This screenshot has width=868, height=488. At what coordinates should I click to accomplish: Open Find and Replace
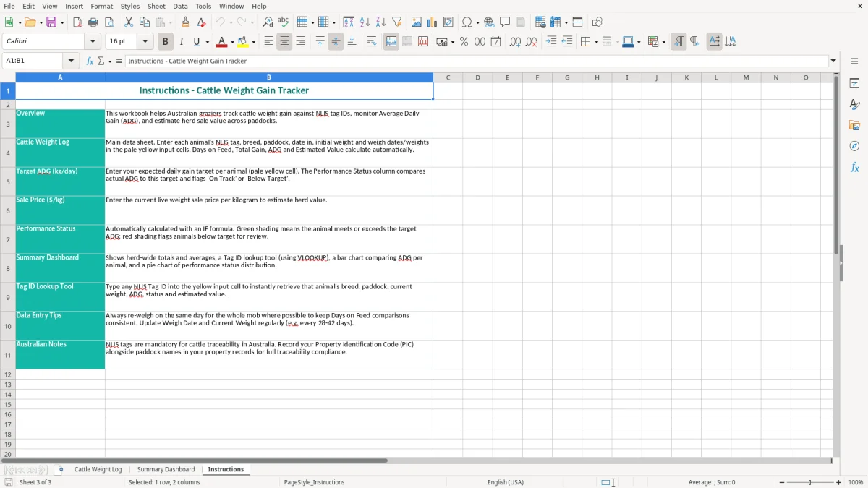click(268, 22)
